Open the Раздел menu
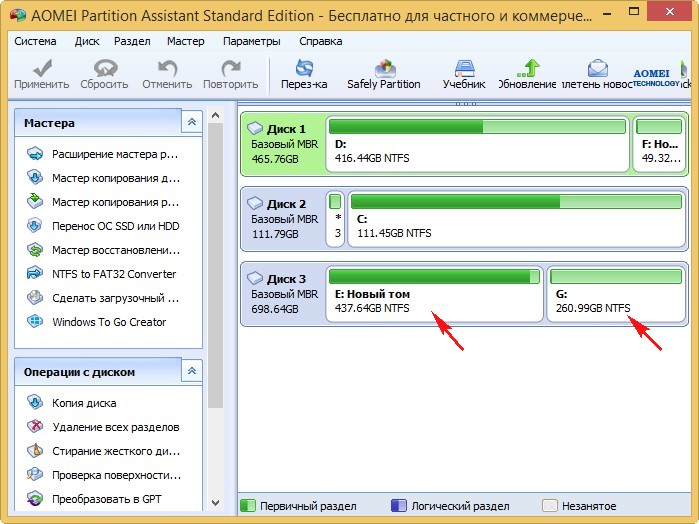The image size is (699, 524). [x=132, y=41]
